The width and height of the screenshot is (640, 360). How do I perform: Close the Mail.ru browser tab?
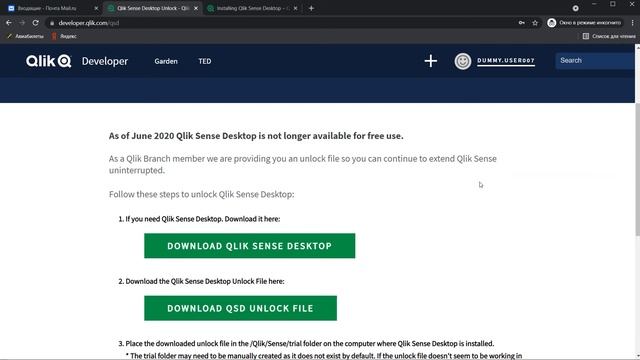pos(96,8)
